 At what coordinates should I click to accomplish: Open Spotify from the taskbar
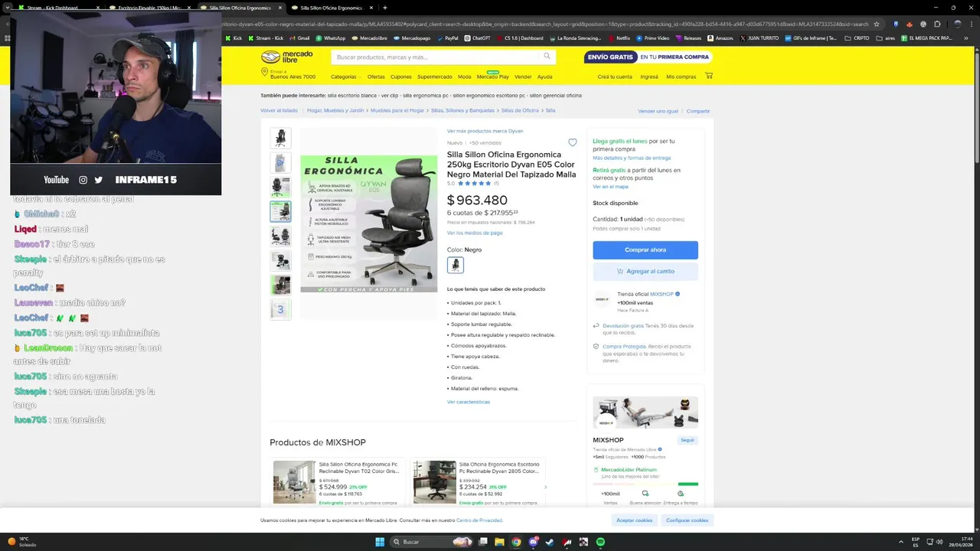[x=600, y=542]
